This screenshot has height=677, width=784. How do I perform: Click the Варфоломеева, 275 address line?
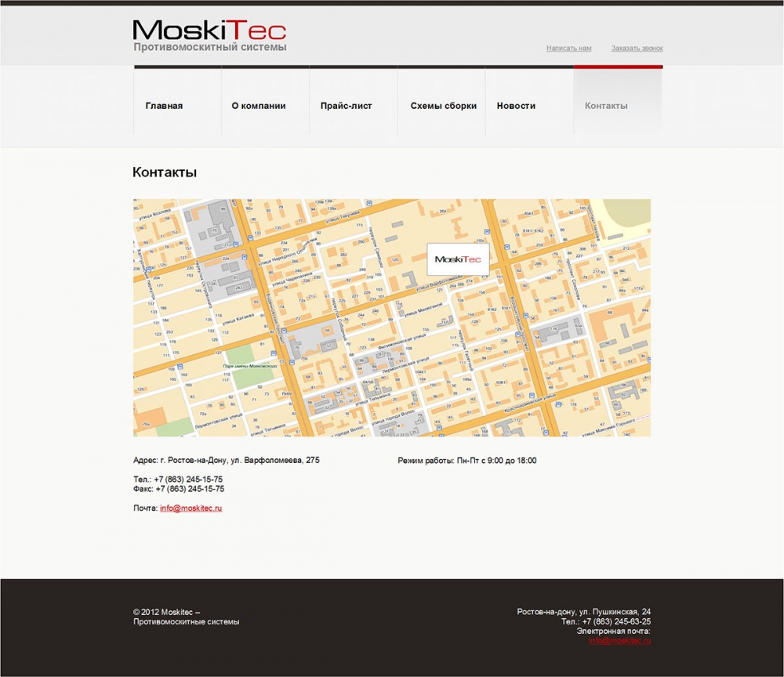pyautogui.click(x=227, y=460)
